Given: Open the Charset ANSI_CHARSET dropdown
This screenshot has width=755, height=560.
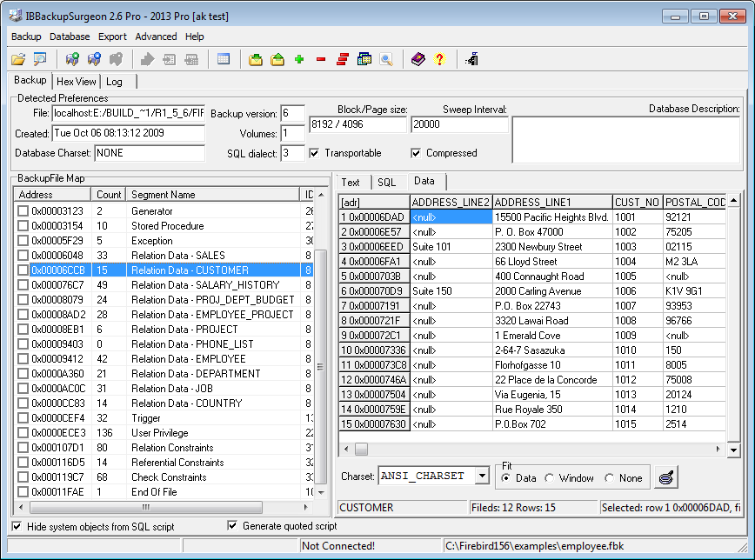Looking at the screenshot, I should [x=482, y=477].
